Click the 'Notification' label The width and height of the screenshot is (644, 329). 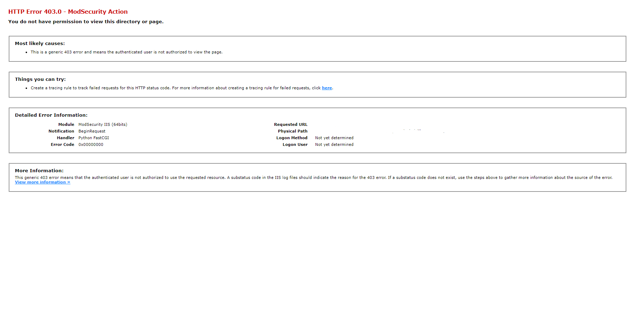(61, 131)
